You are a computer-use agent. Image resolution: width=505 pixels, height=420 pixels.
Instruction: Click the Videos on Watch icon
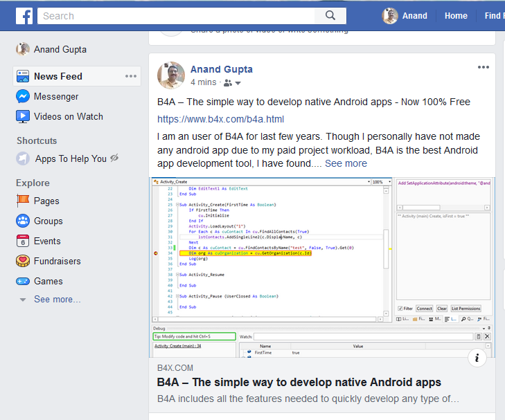(x=23, y=116)
